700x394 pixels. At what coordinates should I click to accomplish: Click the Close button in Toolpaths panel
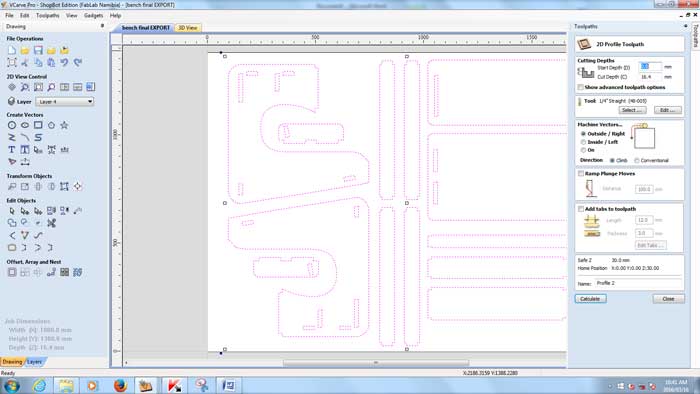[668, 299]
